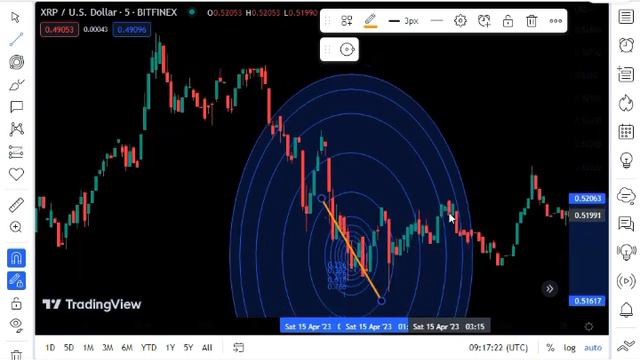Lock the selected drawing
640x360 pixels.
tap(508, 21)
